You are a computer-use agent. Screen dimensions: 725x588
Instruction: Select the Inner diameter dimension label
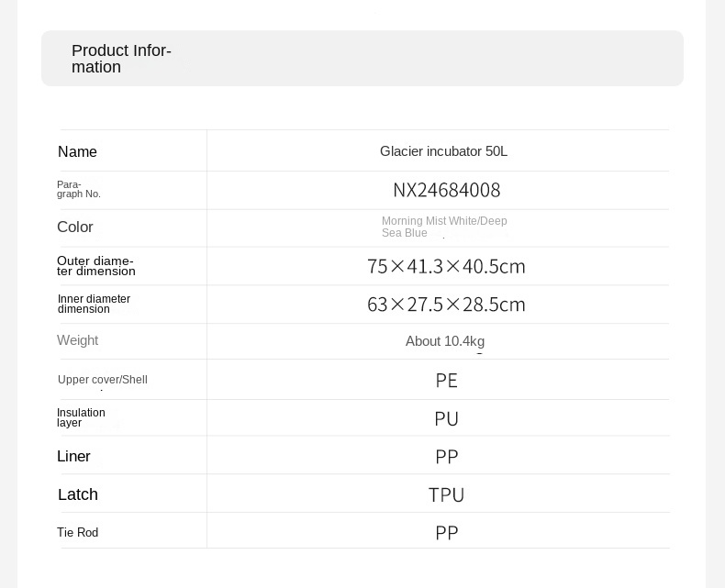94,304
